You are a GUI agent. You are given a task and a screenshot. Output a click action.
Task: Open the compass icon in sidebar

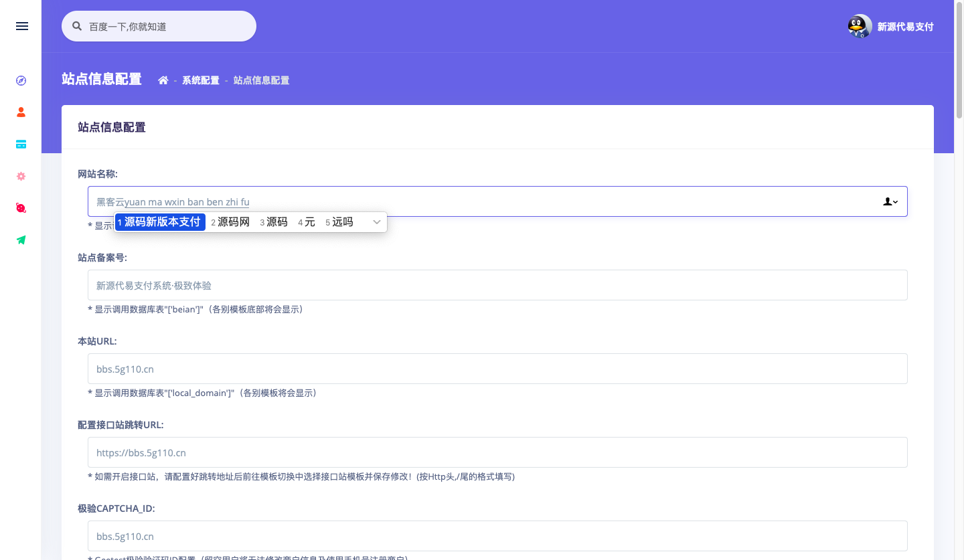click(x=21, y=80)
